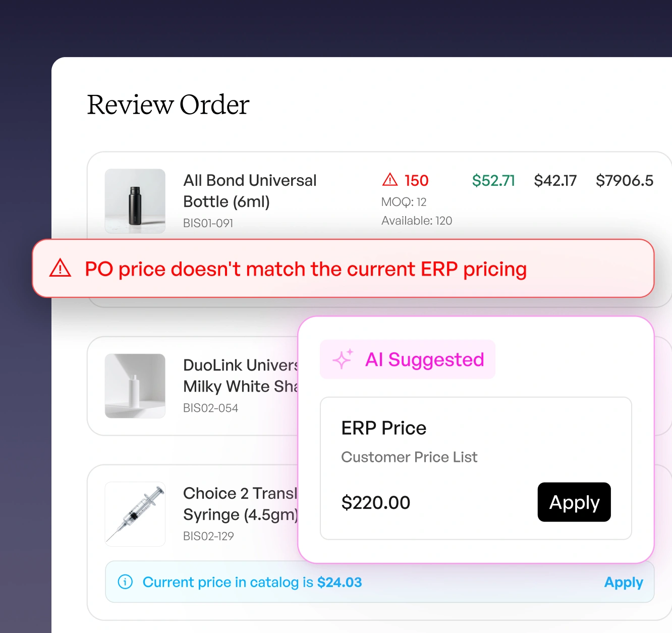Select the All Bond Universal Bottle (6ml) name
The width and height of the screenshot is (672, 633).
click(250, 191)
